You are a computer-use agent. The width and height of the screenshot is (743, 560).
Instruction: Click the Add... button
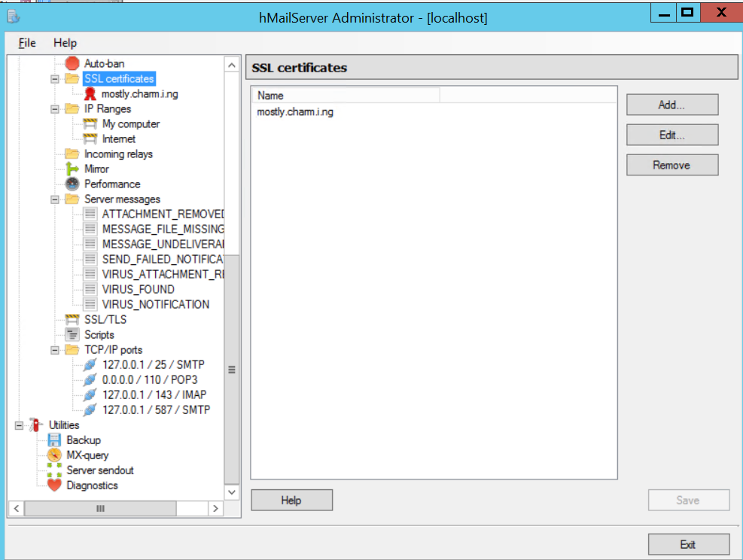coord(672,105)
